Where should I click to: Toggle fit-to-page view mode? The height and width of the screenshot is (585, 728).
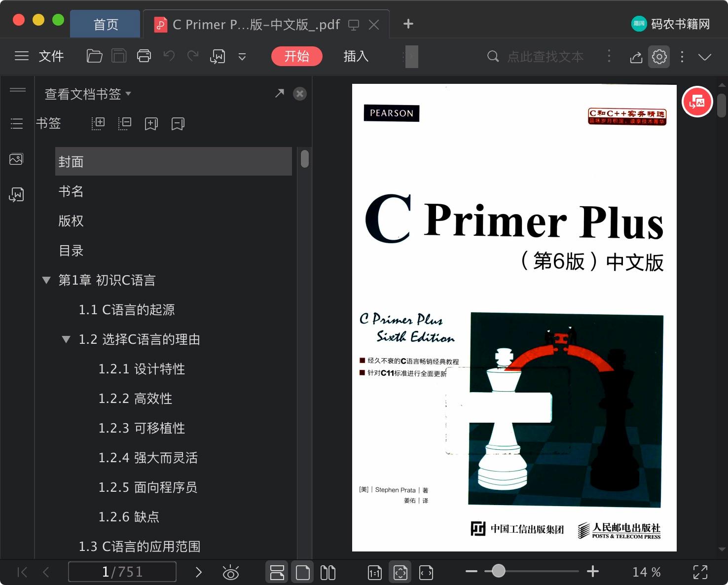click(400, 572)
